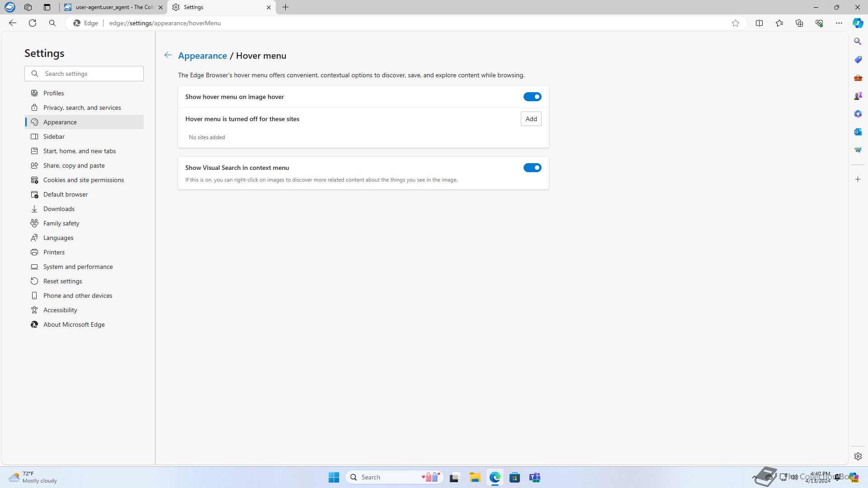868x488 pixels.
Task: Open the Favorites list icon
Action: 779,23
